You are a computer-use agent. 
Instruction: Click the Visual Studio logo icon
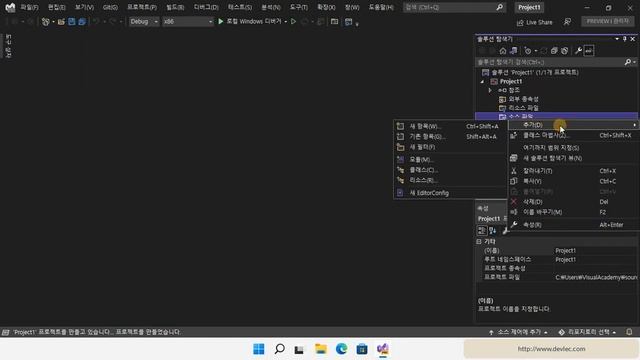[x=10, y=7]
